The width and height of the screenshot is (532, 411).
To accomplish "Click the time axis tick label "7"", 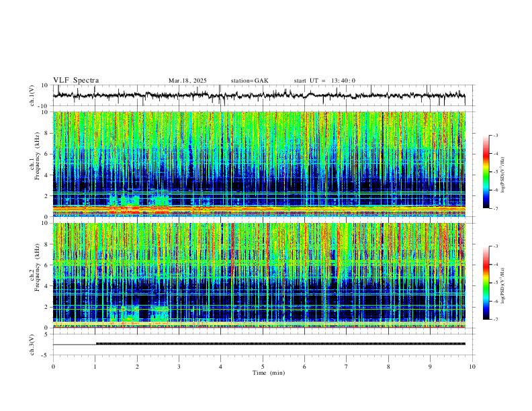I will pos(347,367).
